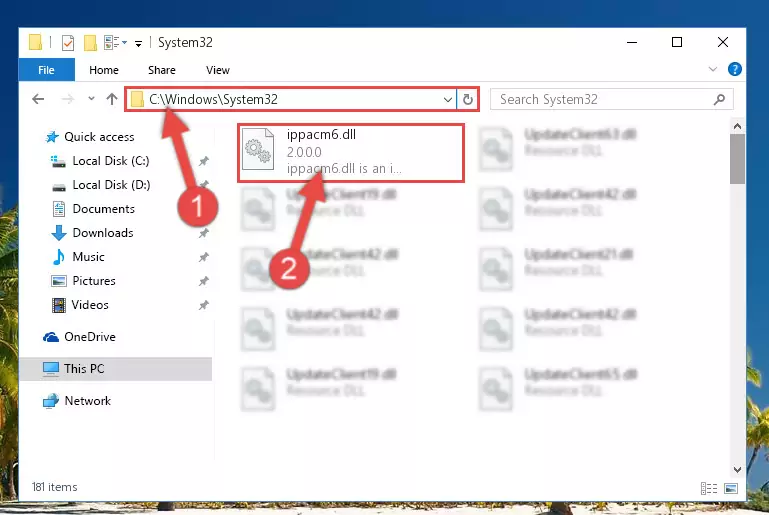Click the pin icon beside Videos

click(x=204, y=305)
